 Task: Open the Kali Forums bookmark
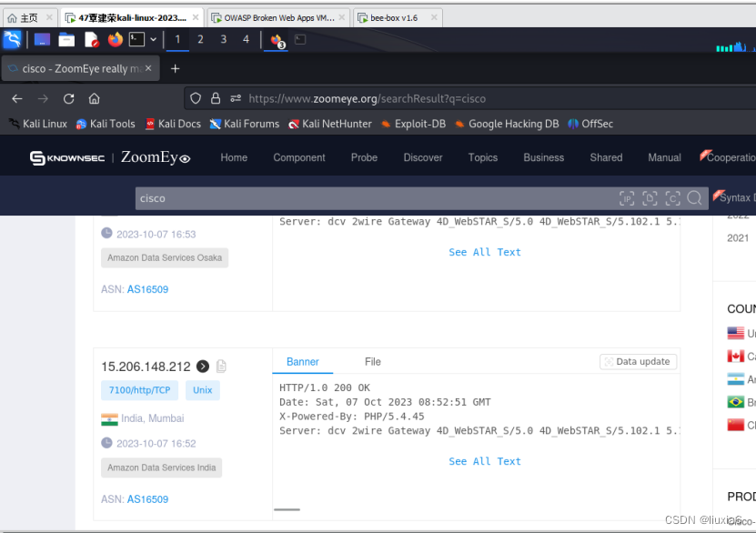tap(245, 124)
